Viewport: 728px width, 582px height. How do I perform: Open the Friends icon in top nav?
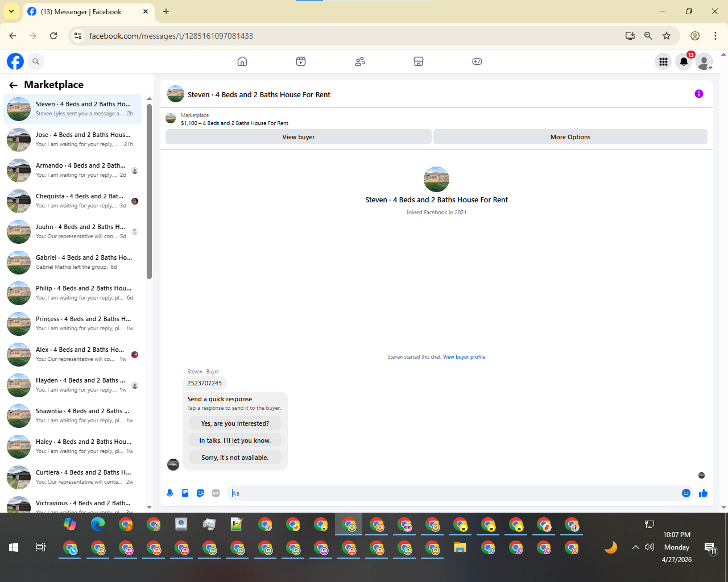point(360,61)
